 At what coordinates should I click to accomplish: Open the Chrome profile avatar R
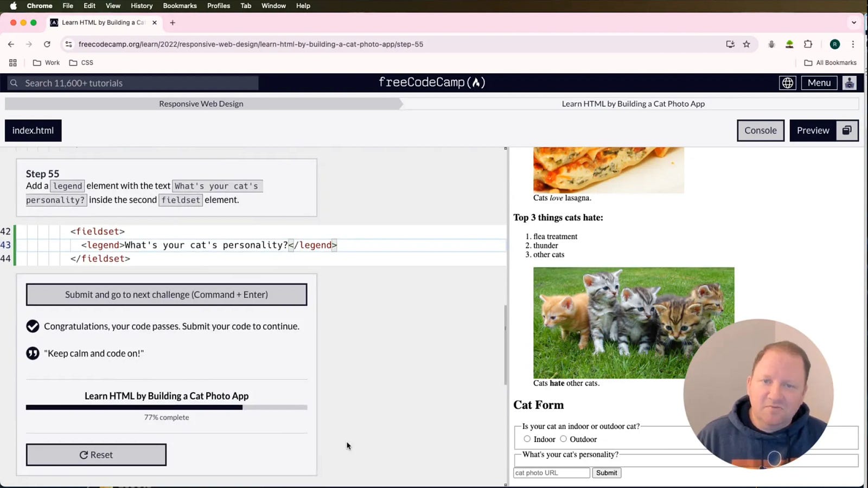click(x=835, y=44)
